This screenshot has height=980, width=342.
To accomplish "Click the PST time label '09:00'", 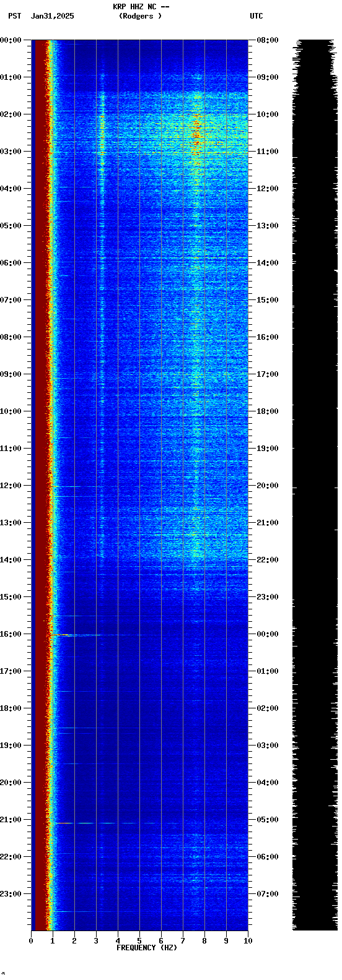I will click(11, 374).
